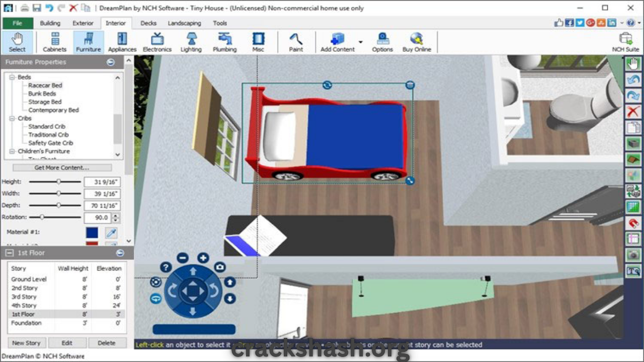Screen dimensions: 644x362
Task: Switch to the Tools tab
Action: [220, 23]
